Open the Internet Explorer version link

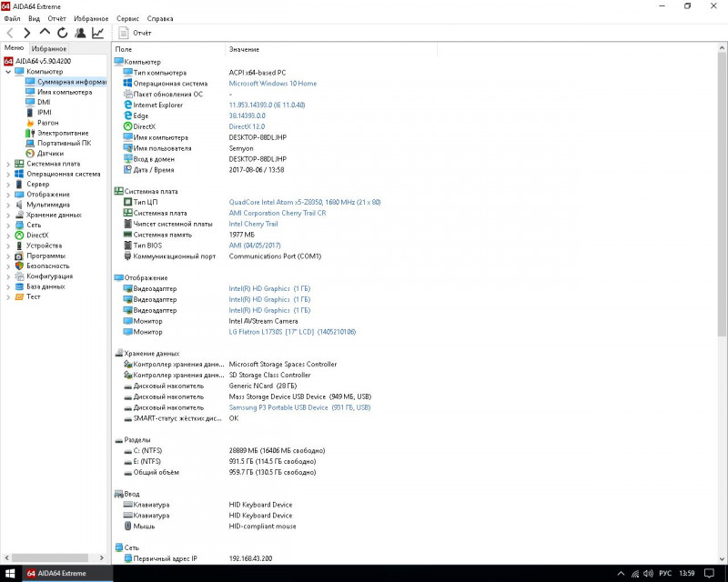pyautogui.click(x=267, y=105)
